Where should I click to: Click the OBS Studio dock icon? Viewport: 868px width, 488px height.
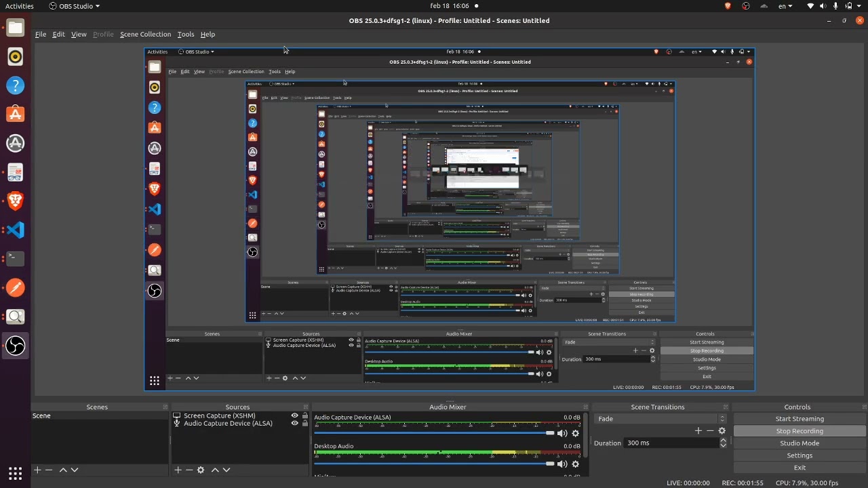[16, 346]
